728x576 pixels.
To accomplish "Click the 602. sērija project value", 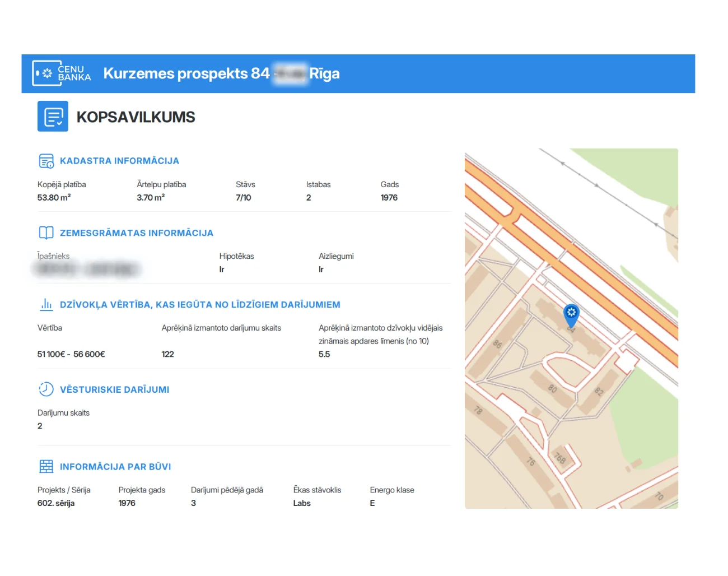I will point(56,503).
